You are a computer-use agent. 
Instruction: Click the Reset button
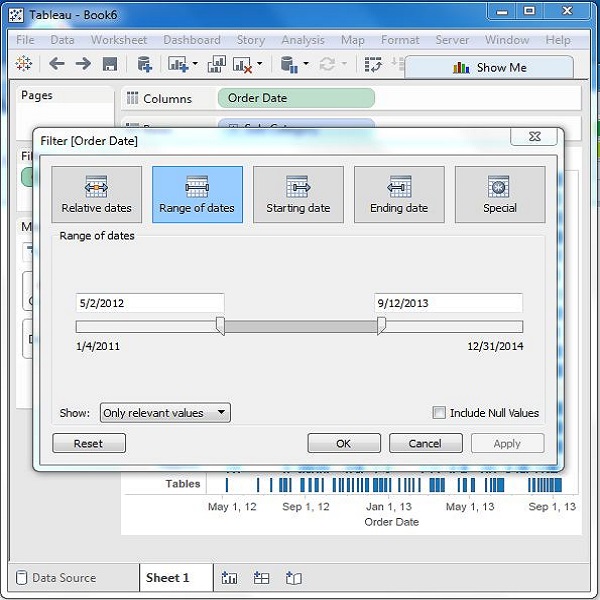89,443
